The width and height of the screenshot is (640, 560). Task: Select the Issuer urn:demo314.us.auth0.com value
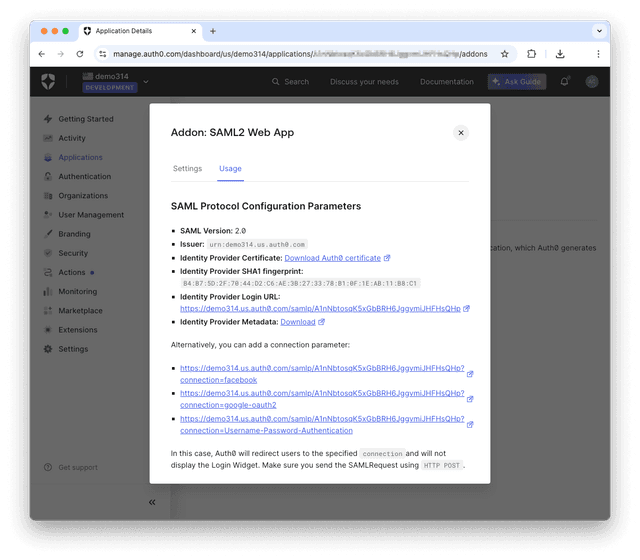(x=257, y=244)
